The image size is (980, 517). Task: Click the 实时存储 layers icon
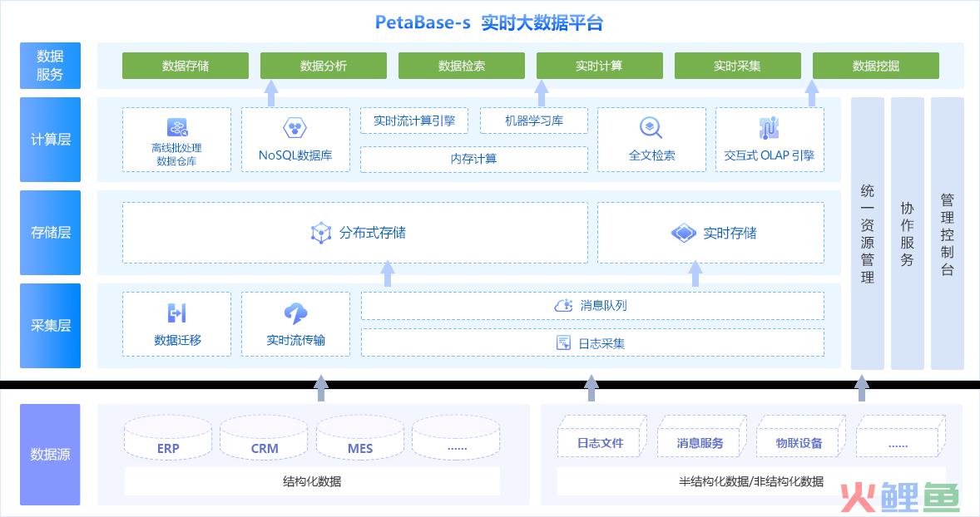[x=684, y=233]
